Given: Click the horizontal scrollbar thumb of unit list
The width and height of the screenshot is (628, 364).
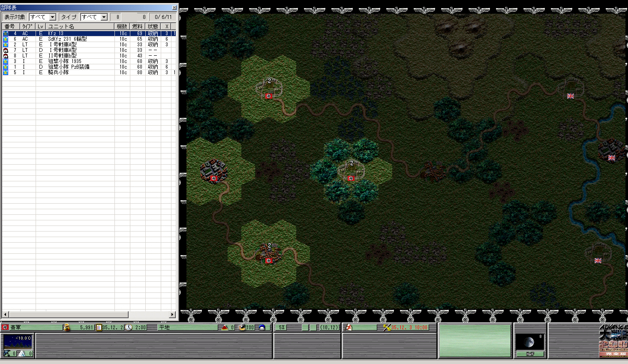Looking at the screenshot, I should click(68, 315).
